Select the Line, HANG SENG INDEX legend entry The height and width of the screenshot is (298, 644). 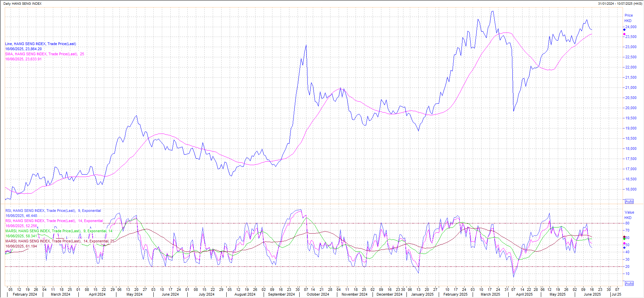pos(40,44)
